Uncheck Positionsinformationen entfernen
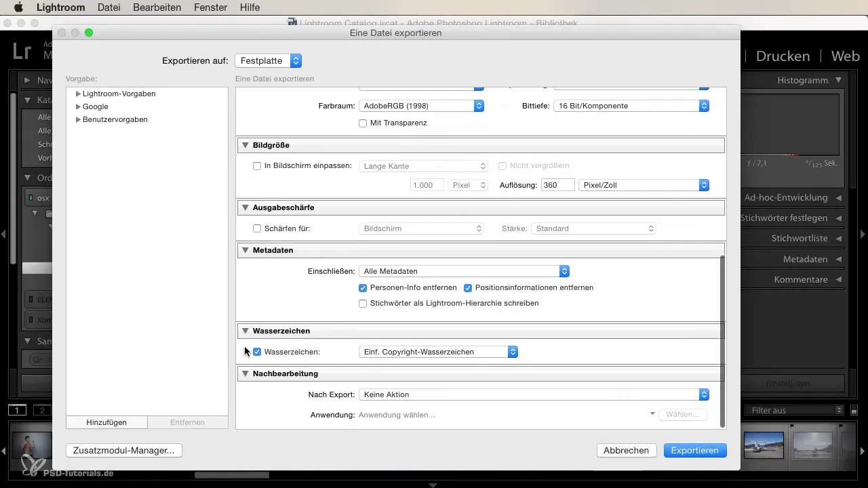This screenshot has width=868, height=488. (468, 287)
